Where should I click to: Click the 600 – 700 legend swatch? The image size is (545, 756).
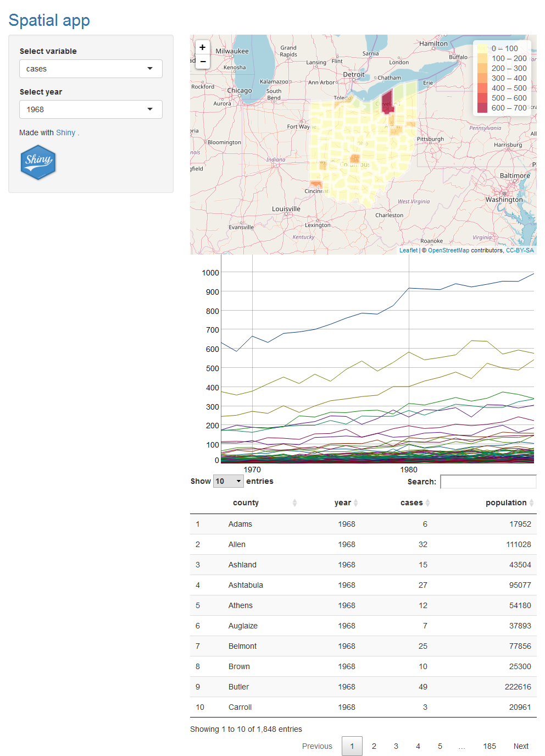pyautogui.click(x=482, y=108)
